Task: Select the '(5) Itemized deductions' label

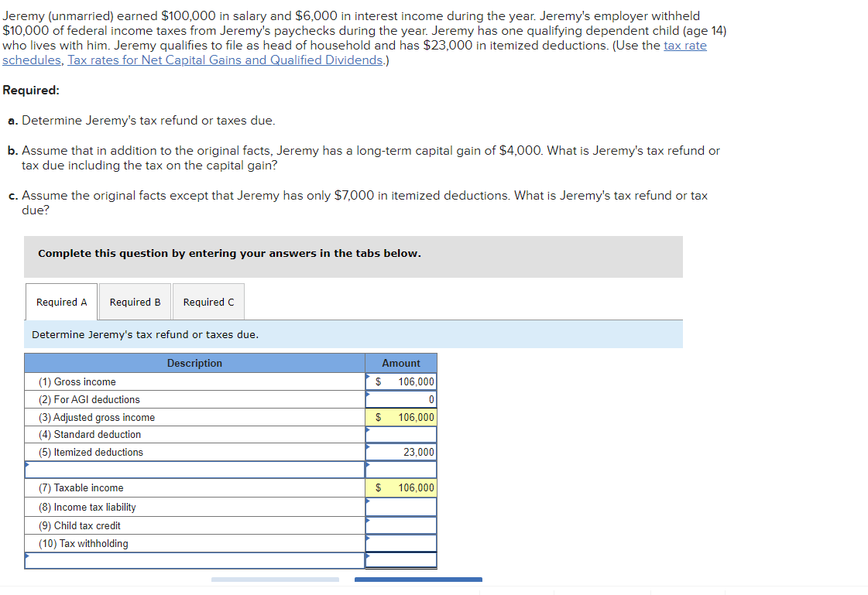Action: tap(91, 453)
